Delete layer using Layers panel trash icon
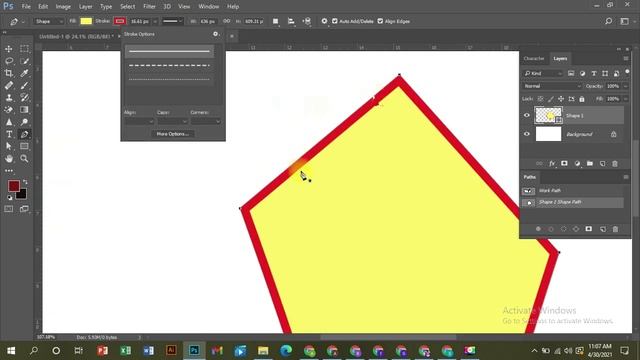Image resolution: width=640 pixels, height=360 pixels. [615, 163]
